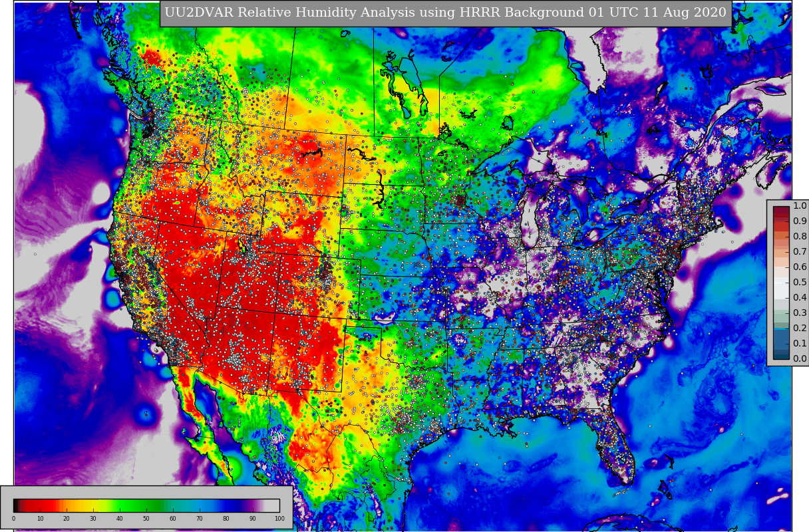
Task: Select the "10" tick label on horizontal colorbar
Action: coord(40,519)
